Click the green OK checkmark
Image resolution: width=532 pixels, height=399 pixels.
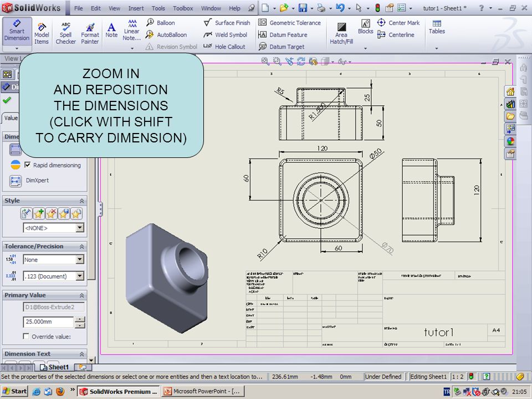tap(7, 100)
